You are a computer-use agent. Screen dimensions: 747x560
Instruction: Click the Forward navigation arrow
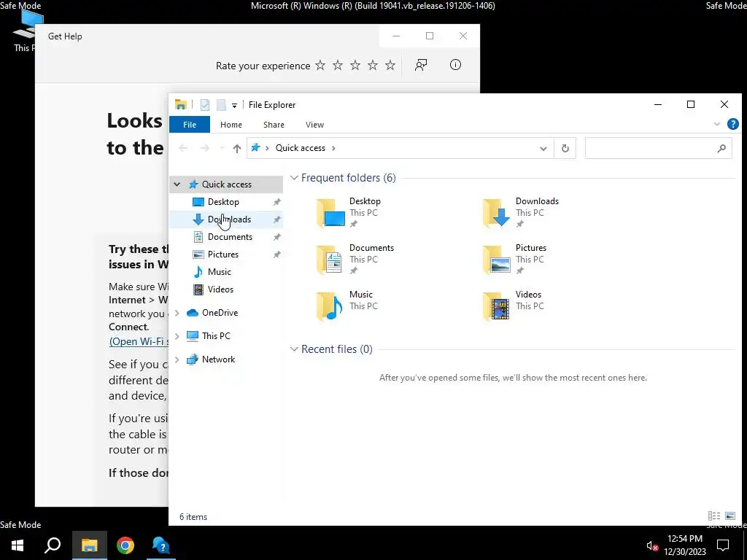click(205, 149)
